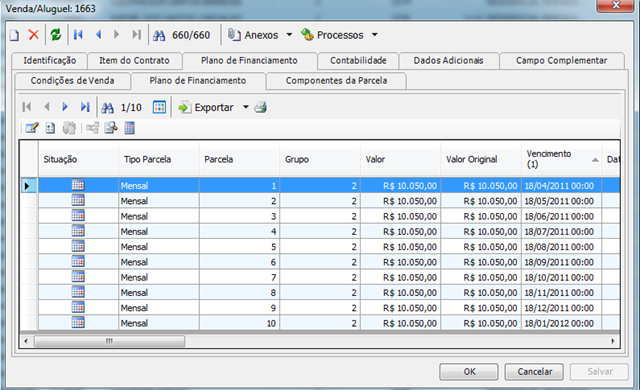This screenshot has height=390, width=640.
Task: Open the calculator icon
Action: [x=129, y=128]
